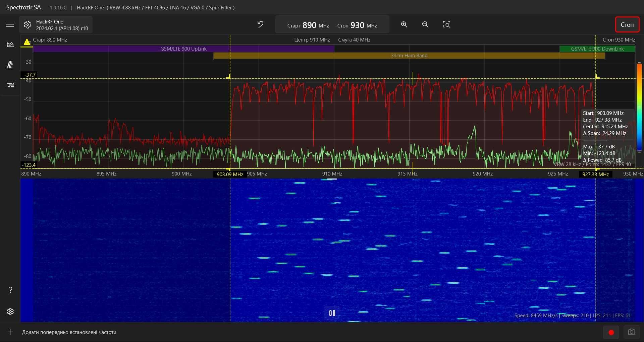Pause the waterfall display

pyautogui.click(x=332, y=313)
